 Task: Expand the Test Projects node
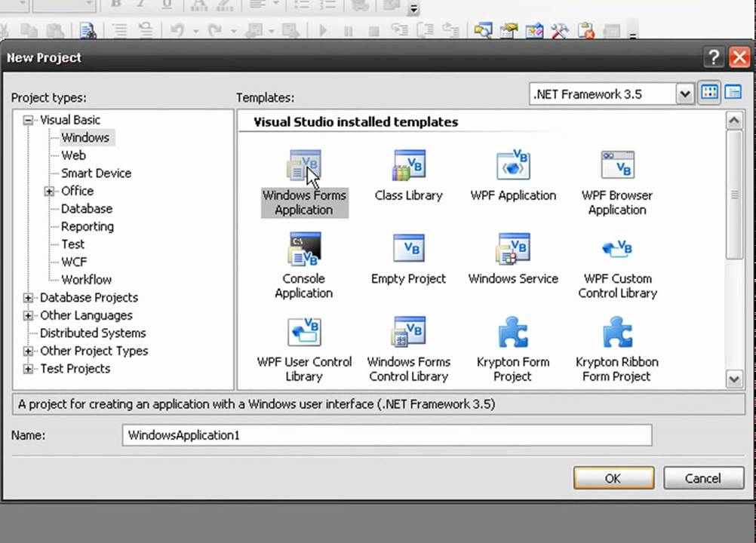(29, 369)
